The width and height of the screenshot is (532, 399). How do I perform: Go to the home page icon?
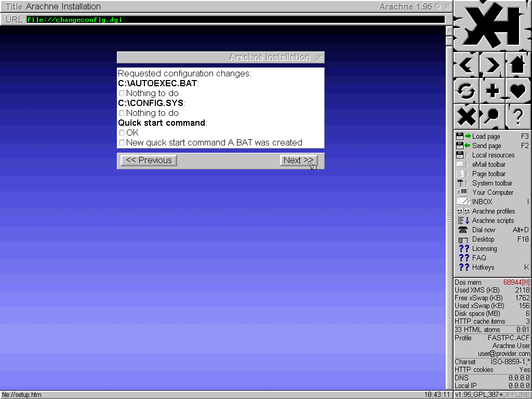click(x=518, y=65)
